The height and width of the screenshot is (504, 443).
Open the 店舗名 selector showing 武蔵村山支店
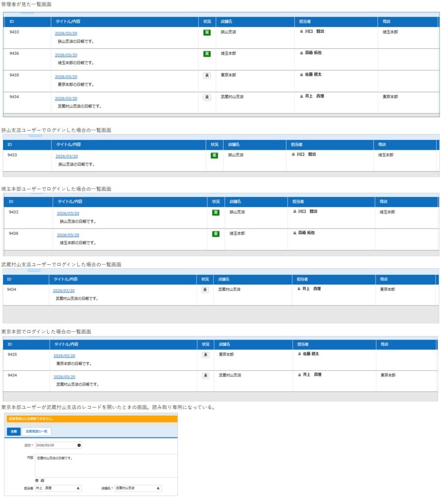(x=138, y=488)
